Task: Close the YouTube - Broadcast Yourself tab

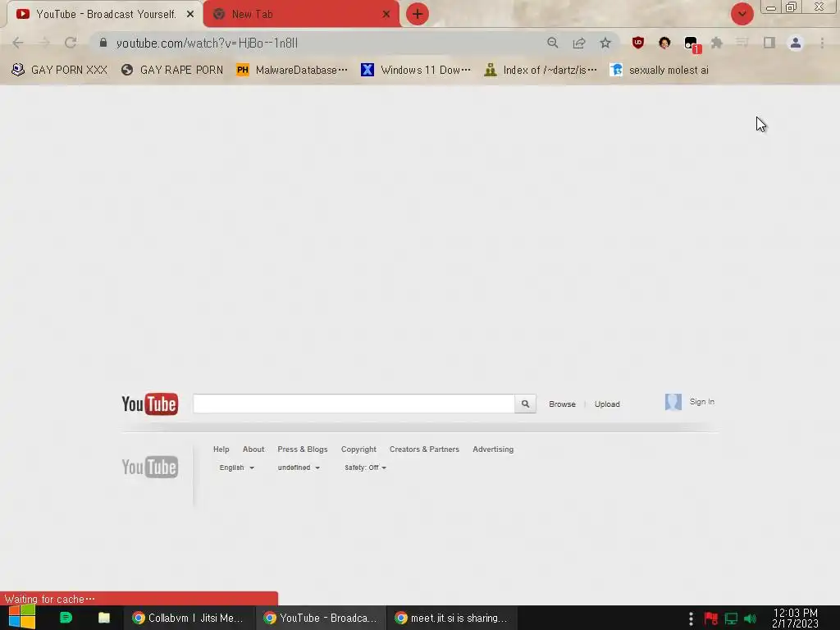Action: pyautogui.click(x=190, y=14)
